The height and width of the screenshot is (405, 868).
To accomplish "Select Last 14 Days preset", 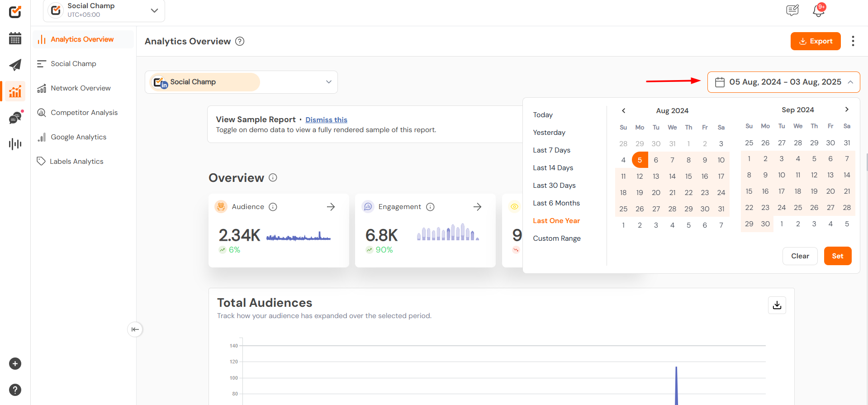I will 553,168.
